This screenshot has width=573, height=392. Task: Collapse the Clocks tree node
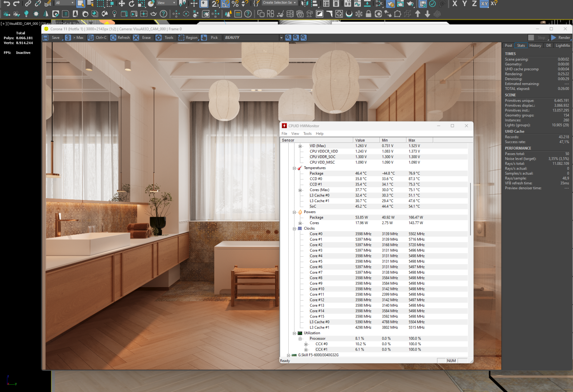coord(294,229)
